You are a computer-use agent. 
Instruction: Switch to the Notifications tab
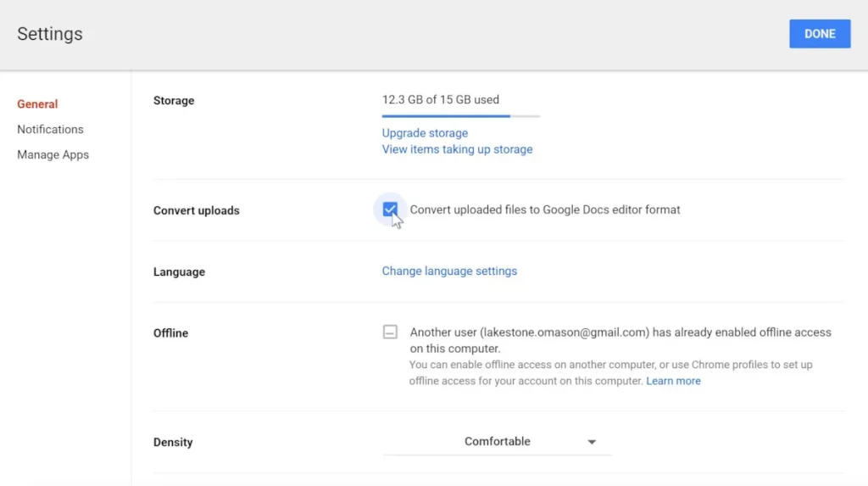point(50,129)
